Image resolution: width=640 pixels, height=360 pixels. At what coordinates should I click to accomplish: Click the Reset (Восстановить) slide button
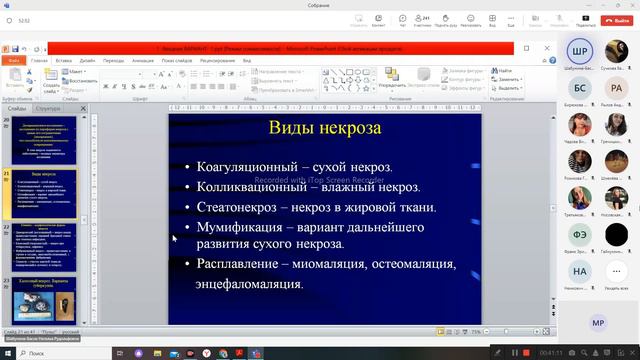pyautogui.click(x=80, y=81)
